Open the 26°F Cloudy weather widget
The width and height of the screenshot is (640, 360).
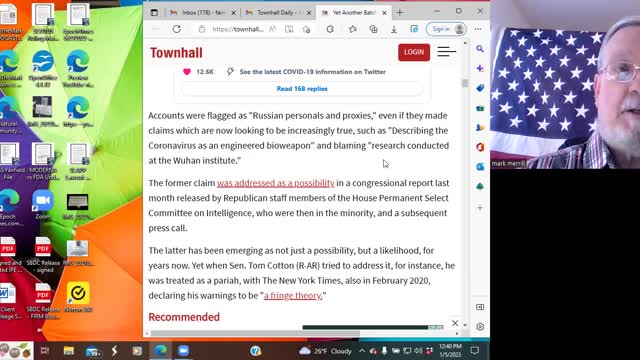[325, 351]
